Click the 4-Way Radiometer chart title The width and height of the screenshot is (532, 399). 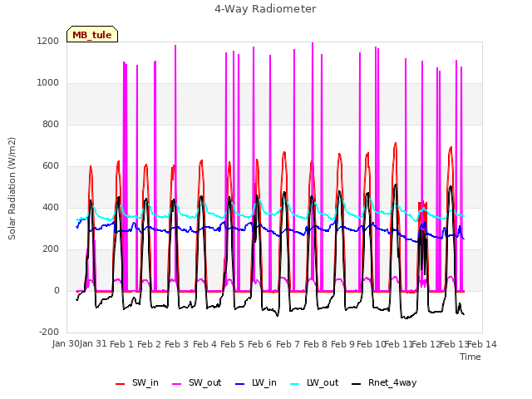[265, 9]
